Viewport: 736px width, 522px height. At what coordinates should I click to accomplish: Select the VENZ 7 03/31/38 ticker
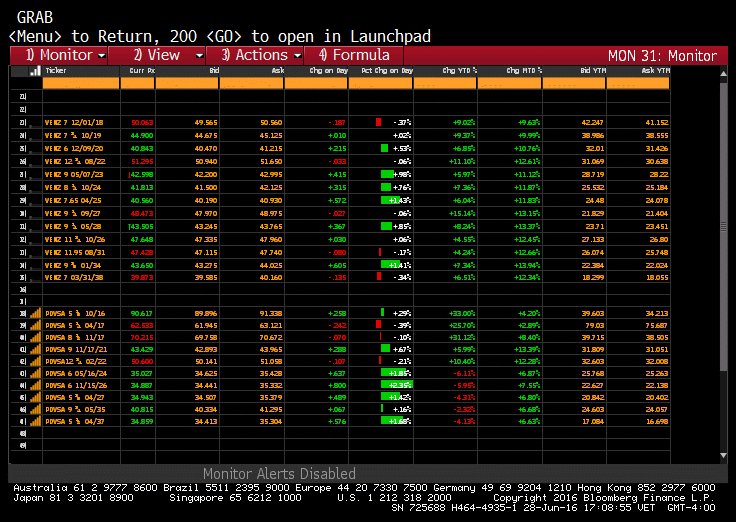74,277
